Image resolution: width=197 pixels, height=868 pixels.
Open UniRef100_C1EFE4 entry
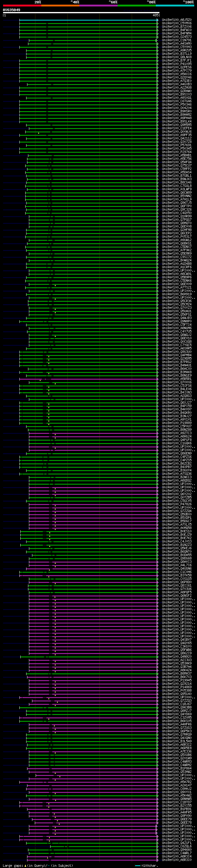[x=177, y=128]
